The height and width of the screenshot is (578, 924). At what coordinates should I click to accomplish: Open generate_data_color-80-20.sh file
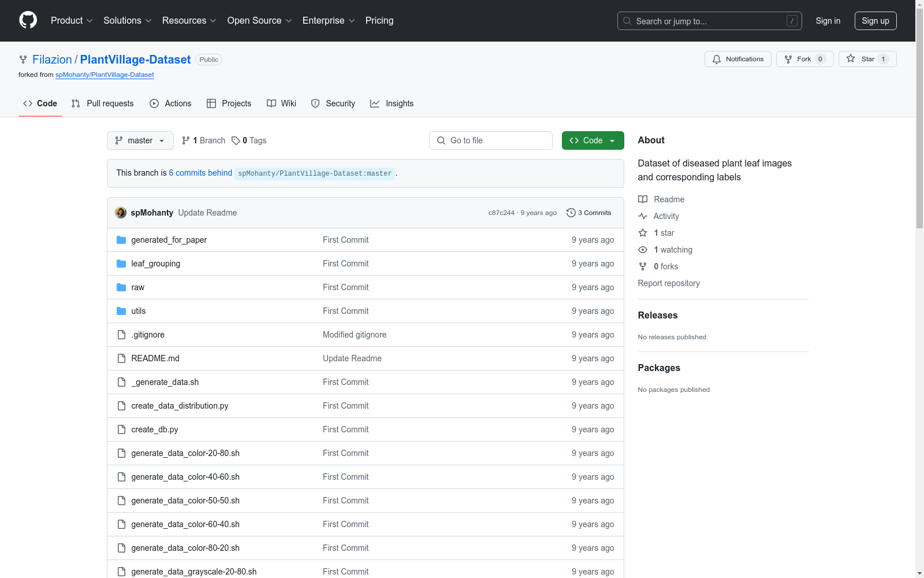click(x=185, y=548)
